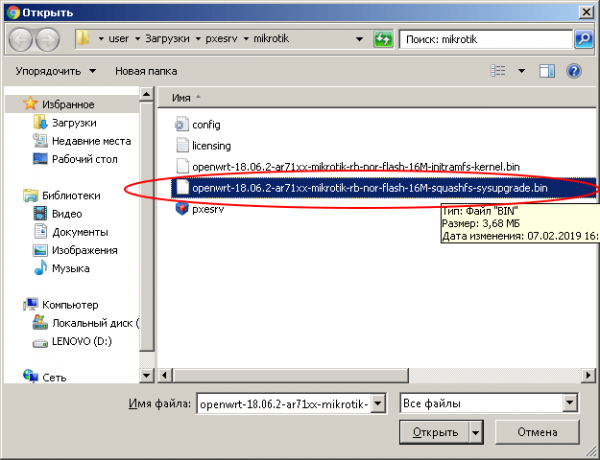Toggle the preview pane icon
Image resolution: width=600 pixels, height=460 pixels.
coord(547,71)
